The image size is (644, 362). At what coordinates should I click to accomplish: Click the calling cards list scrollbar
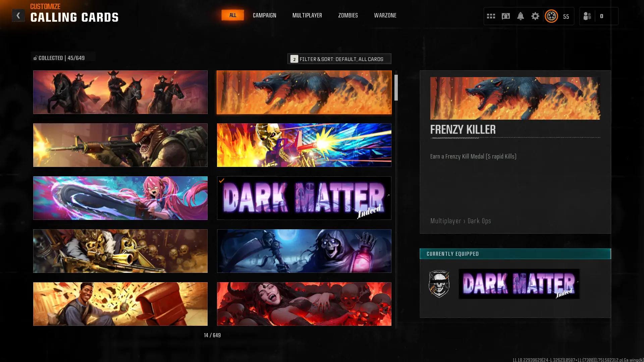[x=396, y=88]
